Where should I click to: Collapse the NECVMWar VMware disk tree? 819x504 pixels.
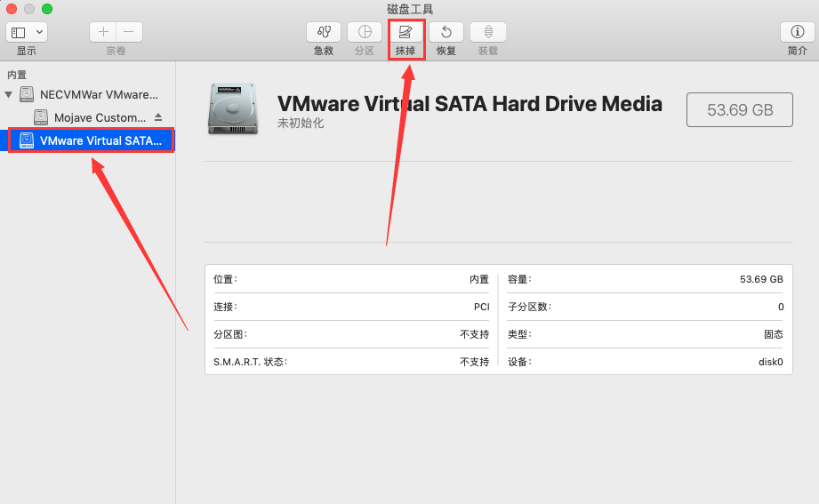pyautogui.click(x=8, y=94)
